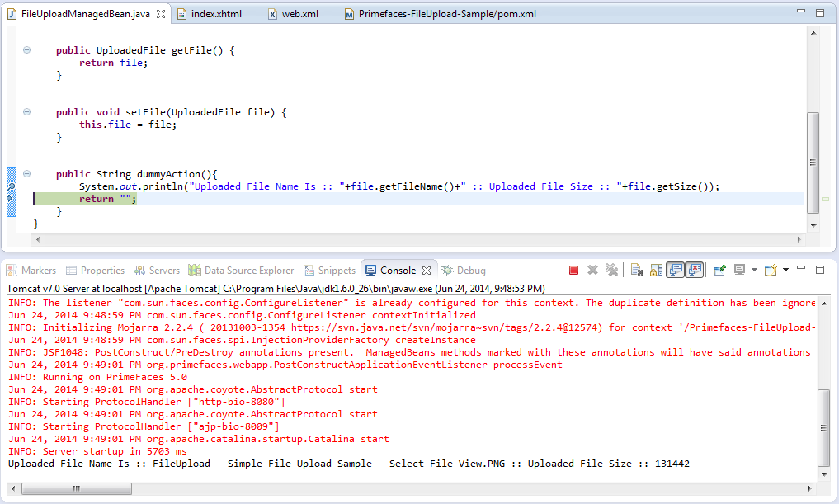Viewport: 839px width, 504px height.
Task: Toggle Show Console When Standard Out Changes
Action: (676, 270)
